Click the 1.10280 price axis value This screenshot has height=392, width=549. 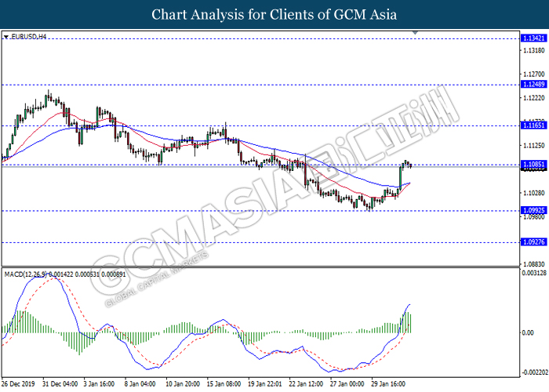pos(534,193)
